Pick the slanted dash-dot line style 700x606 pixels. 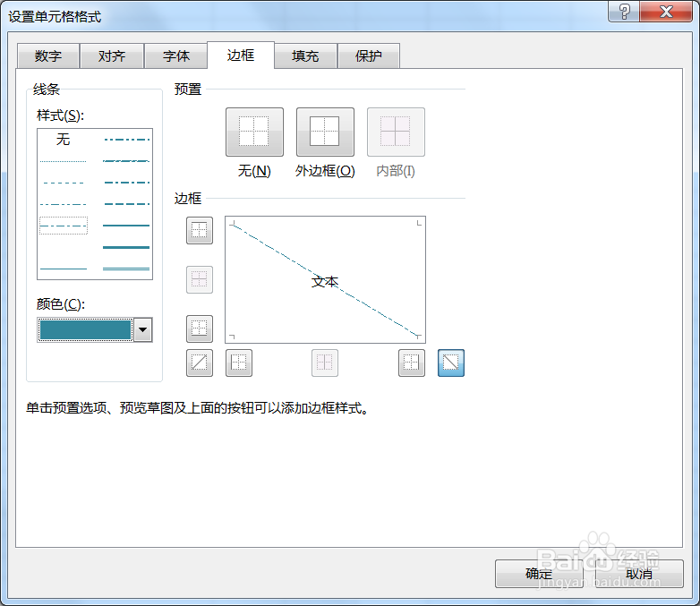click(x=126, y=161)
